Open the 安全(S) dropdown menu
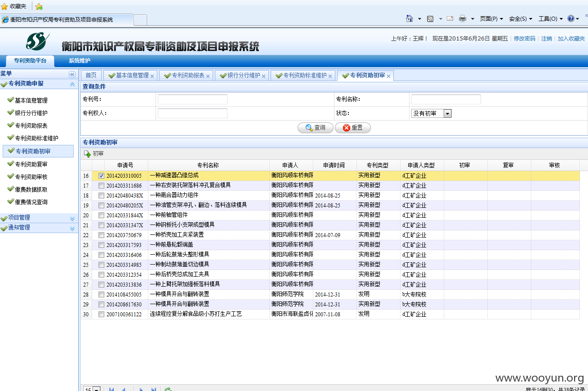Image resolution: width=588 pixels, height=391 pixels. tap(521, 19)
